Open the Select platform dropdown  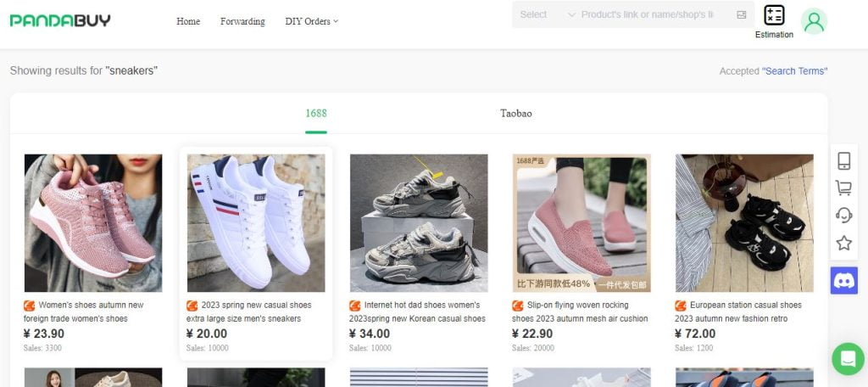click(547, 14)
